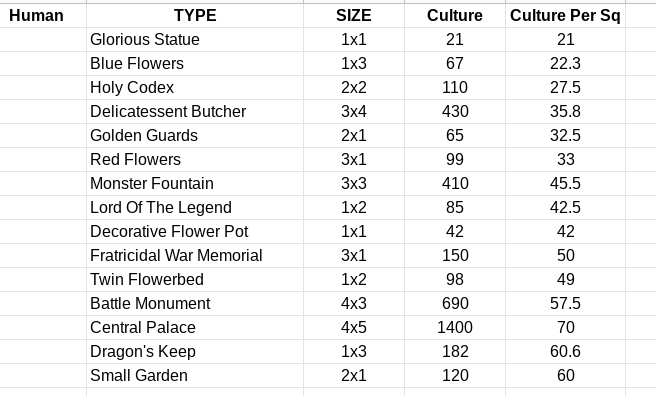
Task: Select Golden Guards size cell 2x1
Action: click(x=354, y=135)
